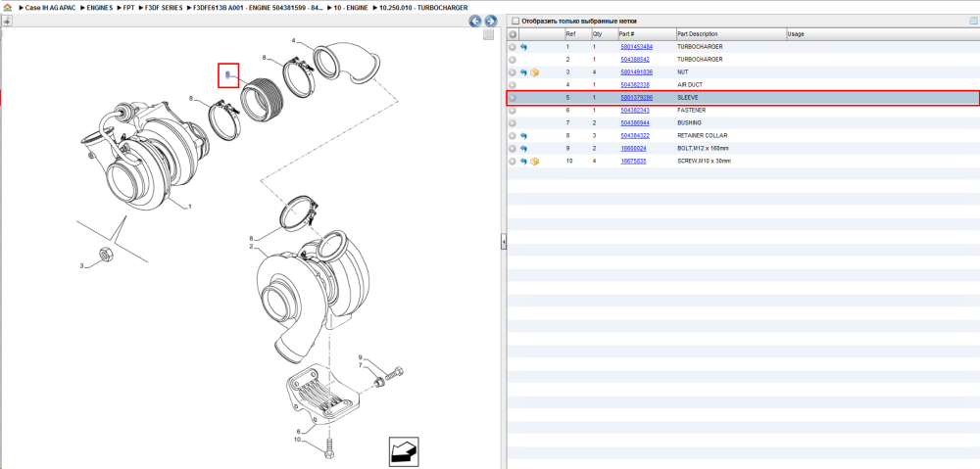
Task: Select callout number 2 on the diagram
Action: point(251,247)
